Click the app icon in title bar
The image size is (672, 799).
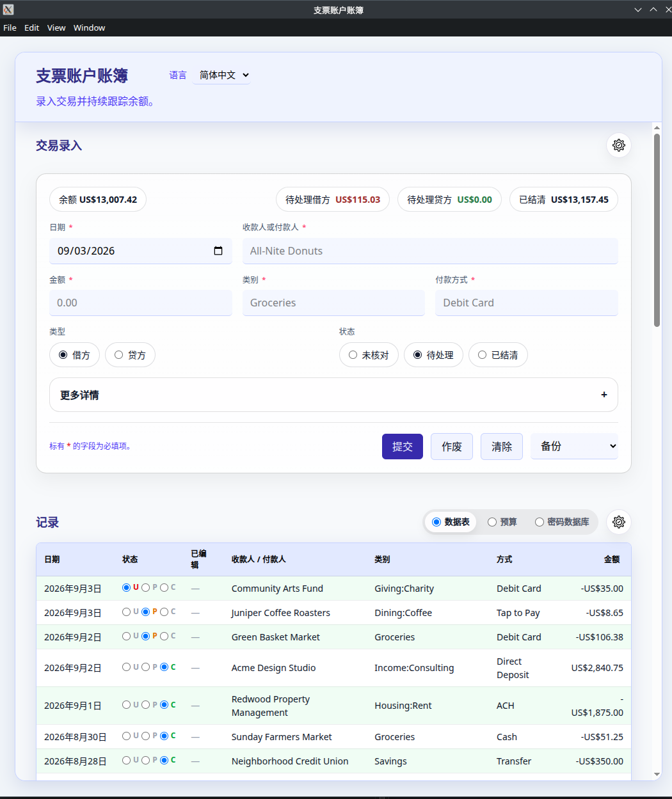[8, 10]
